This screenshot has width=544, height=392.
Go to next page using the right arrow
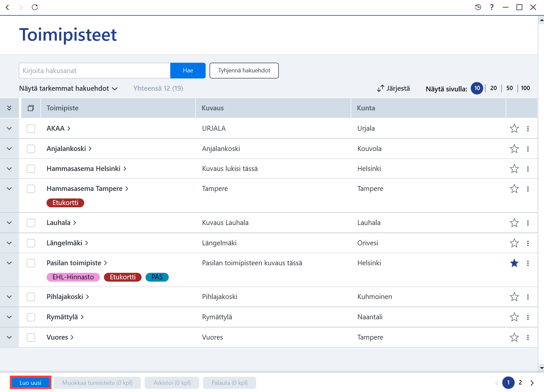532,383
